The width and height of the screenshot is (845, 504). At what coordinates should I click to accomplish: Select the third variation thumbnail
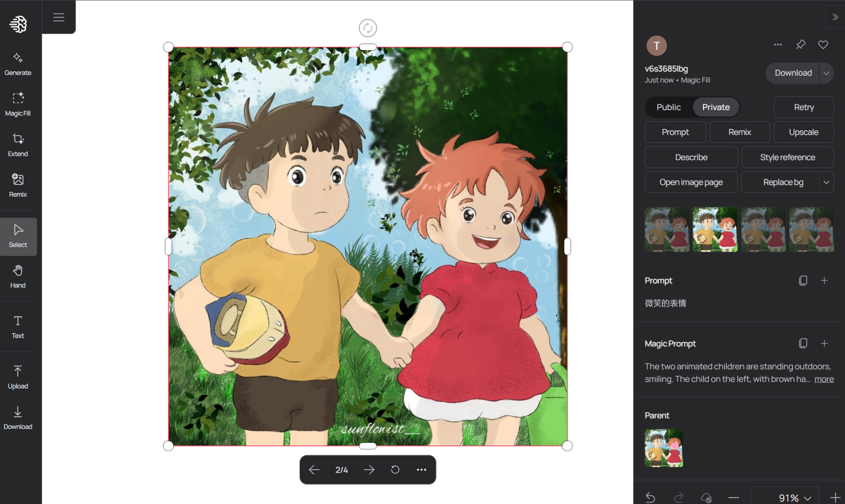tap(763, 229)
